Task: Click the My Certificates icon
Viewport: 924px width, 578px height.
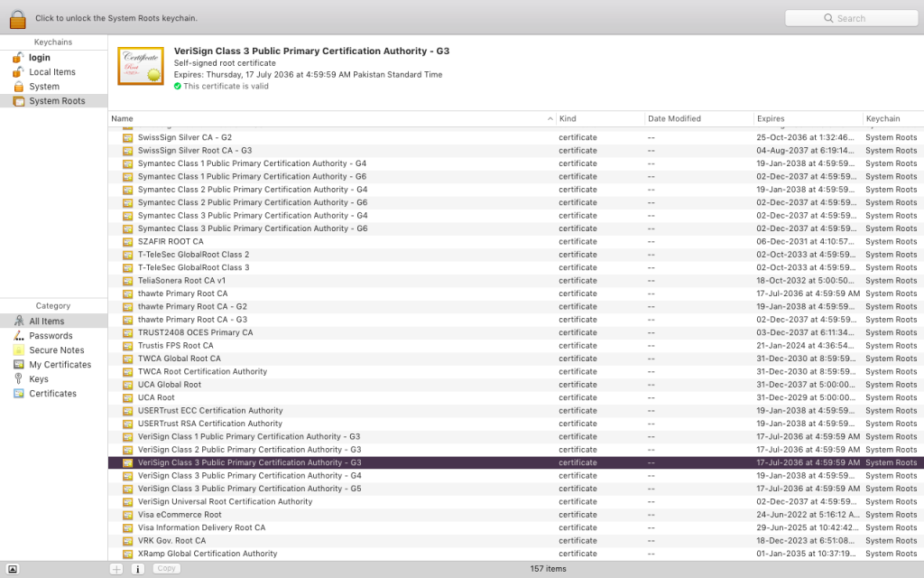Action: pos(18,365)
